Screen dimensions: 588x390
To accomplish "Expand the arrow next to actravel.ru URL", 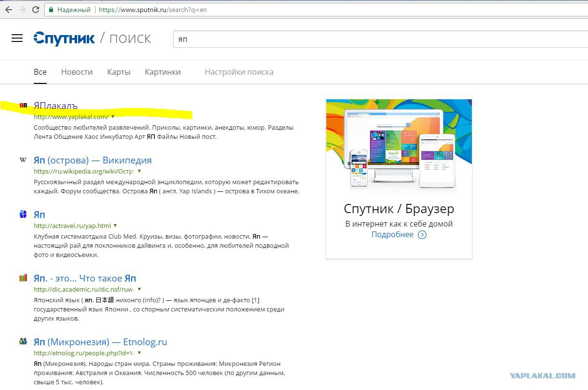I will point(115,225).
